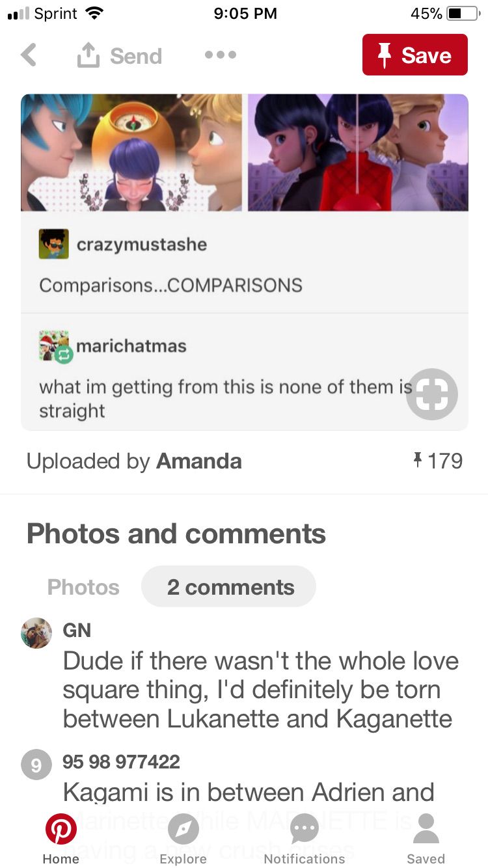Tap the 95 98 977422 username
Image resolution: width=488 pixels, height=868 pixels.
(x=121, y=761)
